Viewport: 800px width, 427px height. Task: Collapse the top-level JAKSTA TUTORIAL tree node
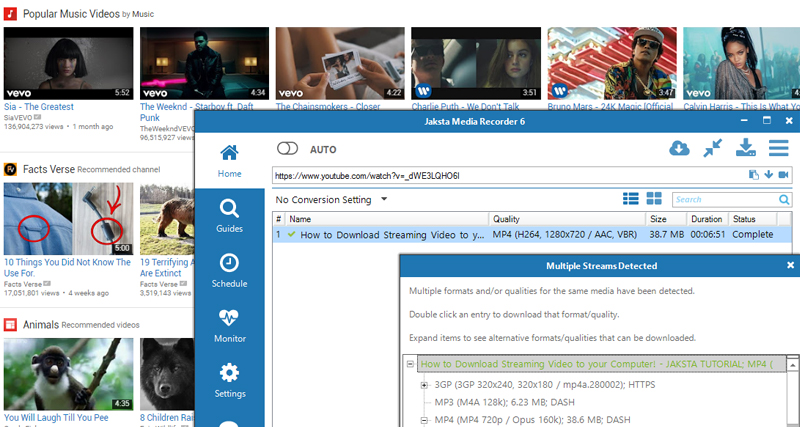pos(411,365)
